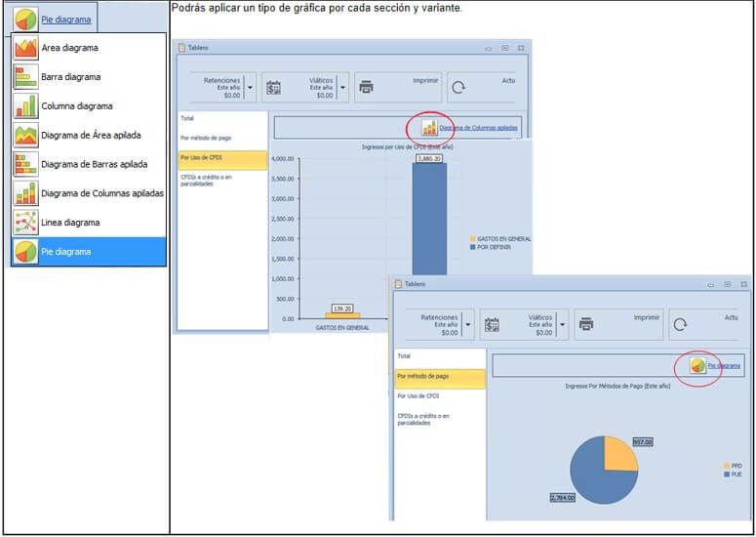
Task: Select Por Uso de CFDI in lower window
Action: pos(418,395)
